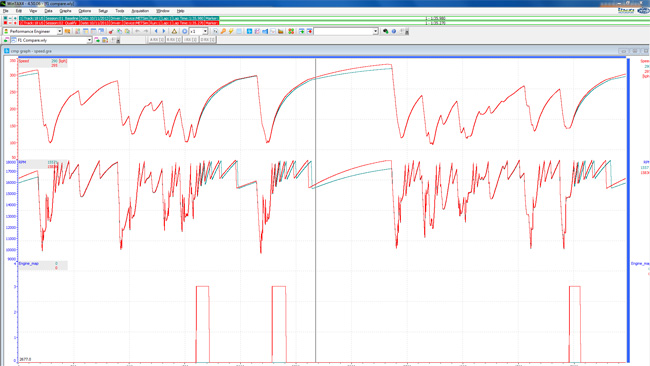Screen dimensions: 650x366
Task: Click the orange key icon in toolbar
Action: 223,32
